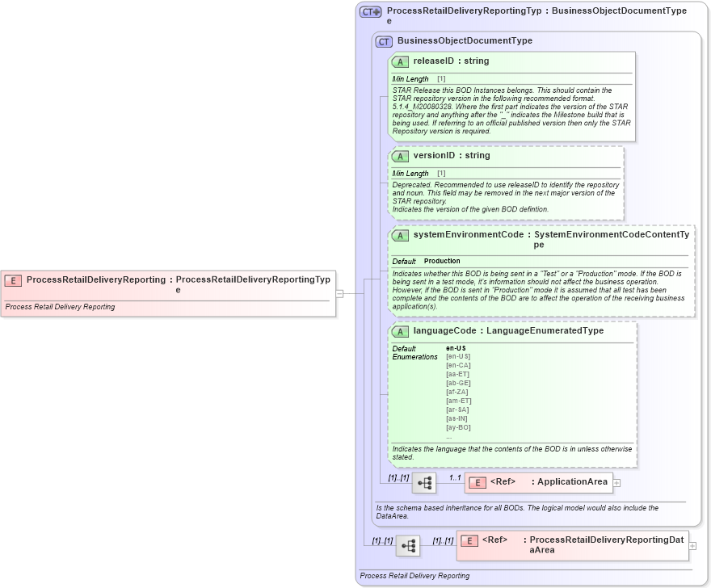The image size is (711, 588).
Task: Click the sequence compositor icon above ApplicationArea
Action: (423, 481)
